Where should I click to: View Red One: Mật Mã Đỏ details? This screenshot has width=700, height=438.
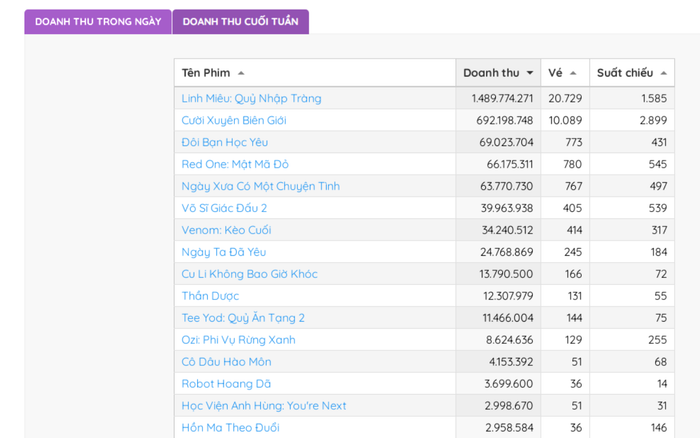[235, 164]
